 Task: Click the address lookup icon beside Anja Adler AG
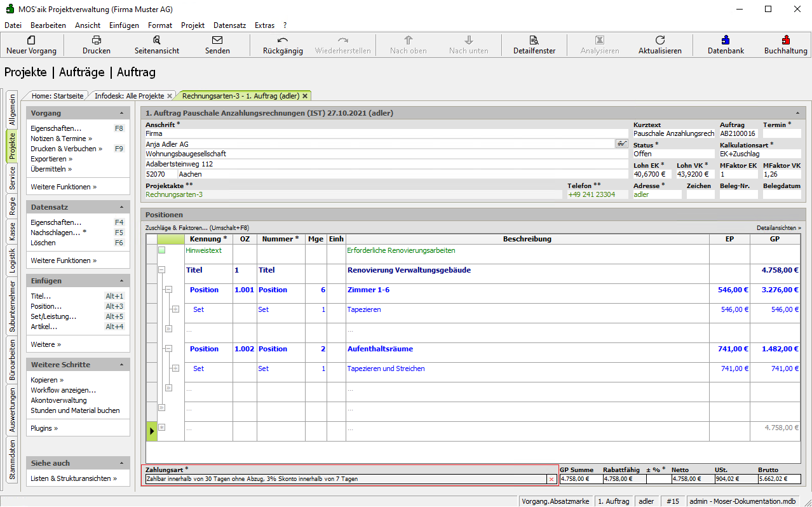(x=621, y=144)
